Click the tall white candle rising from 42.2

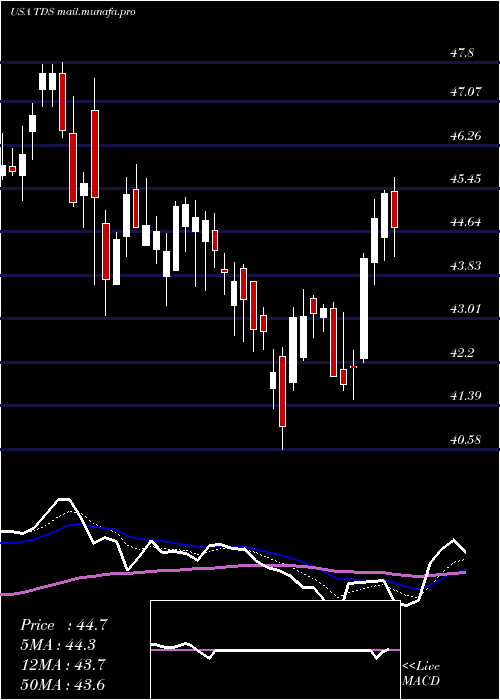tap(364, 308)
